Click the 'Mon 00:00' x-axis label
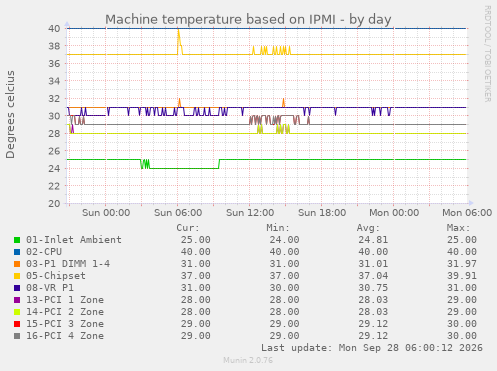 click(394, 213)
